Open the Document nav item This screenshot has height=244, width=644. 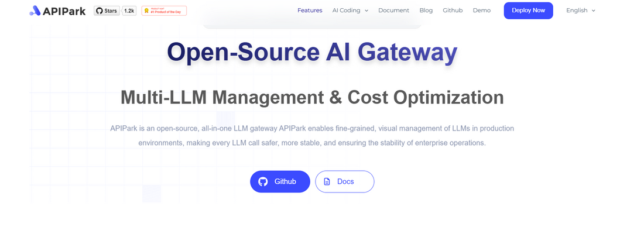[393, 11]
